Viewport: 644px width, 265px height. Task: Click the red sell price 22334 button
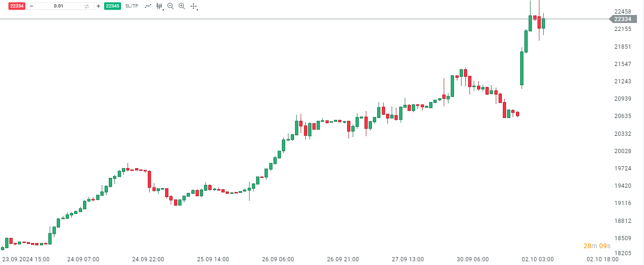tap(17, 6)
